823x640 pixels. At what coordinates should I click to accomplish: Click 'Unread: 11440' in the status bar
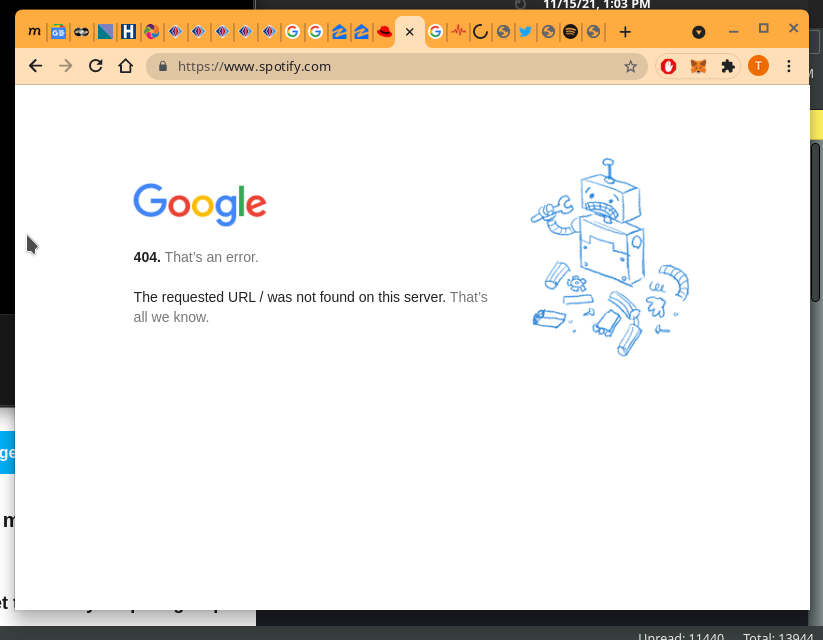pyautogui.click(x=681, y=636)
